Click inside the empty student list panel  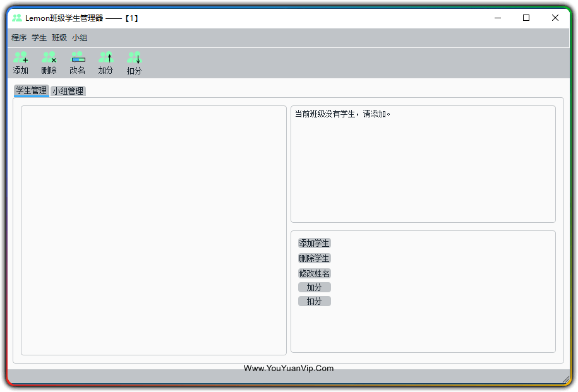[x=154, y=230]
